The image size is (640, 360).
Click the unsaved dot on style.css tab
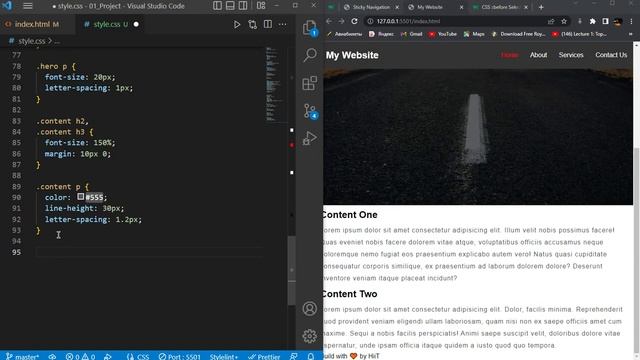(136, 24)
